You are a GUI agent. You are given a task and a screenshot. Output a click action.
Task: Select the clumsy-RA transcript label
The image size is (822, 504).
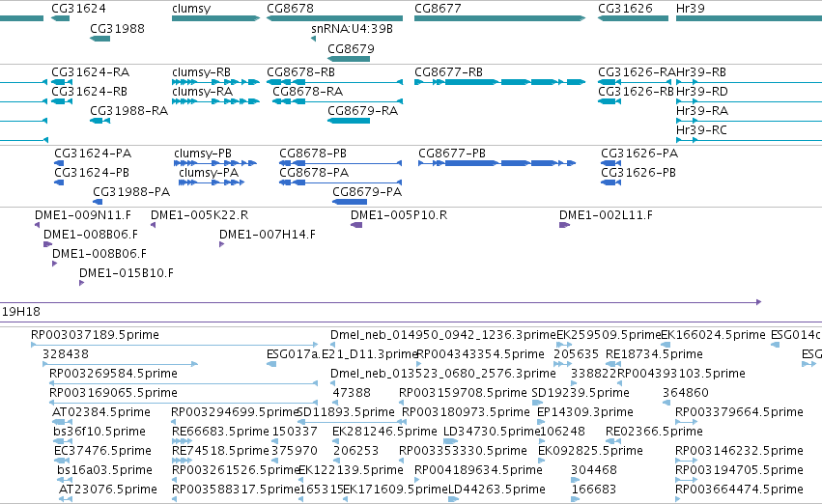[x=202, y=92]
